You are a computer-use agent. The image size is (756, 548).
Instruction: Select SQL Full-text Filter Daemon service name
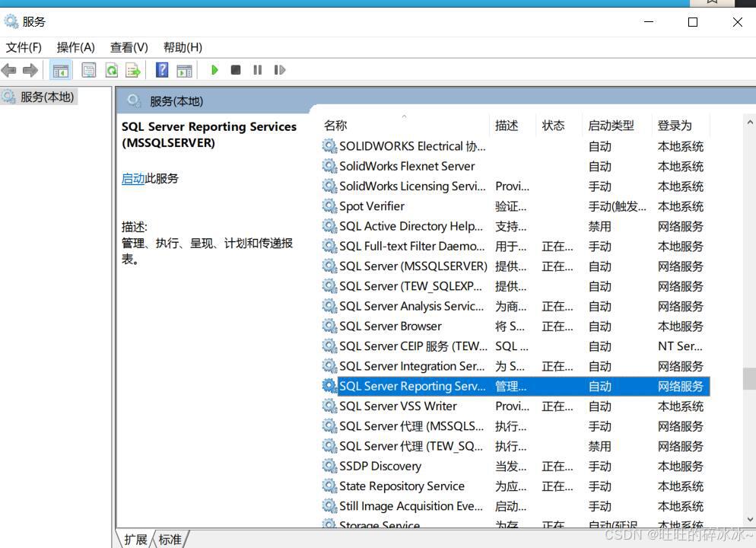[x=411, y=247]
